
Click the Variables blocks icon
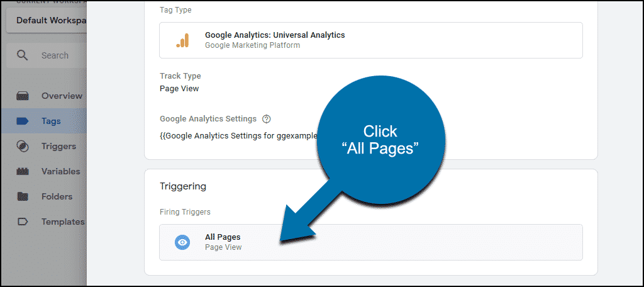point(22,171)
